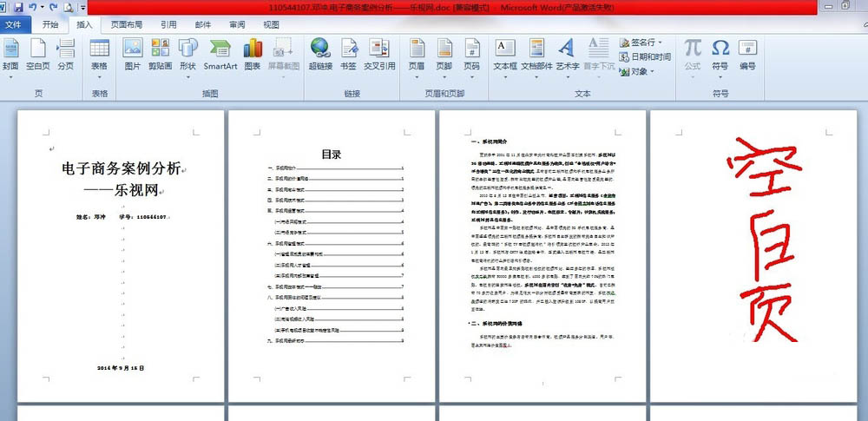Switch to the 邮件 mailings tab

tap(203, 25)
